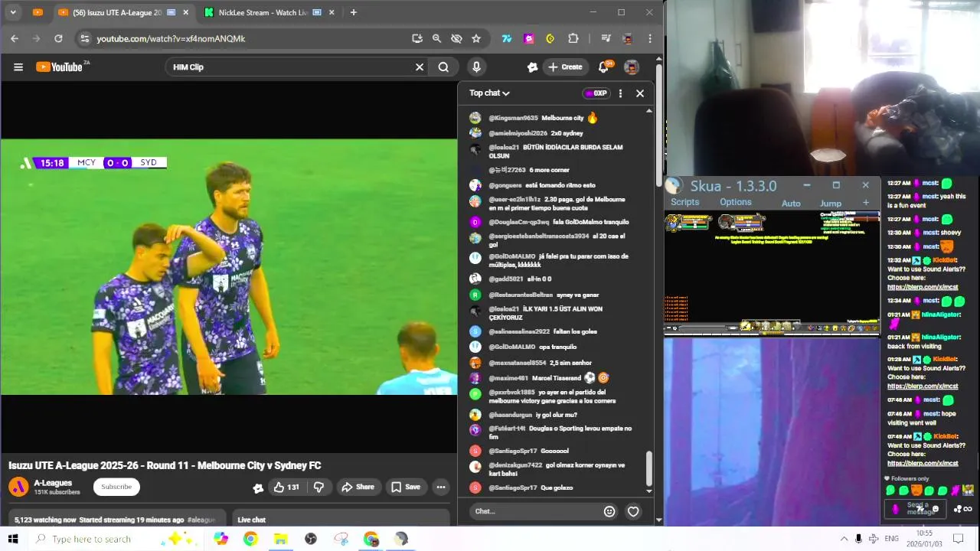Open Scripts menu in Skua
The width and height of the screenshot is (980, 551).
[684, 202]
